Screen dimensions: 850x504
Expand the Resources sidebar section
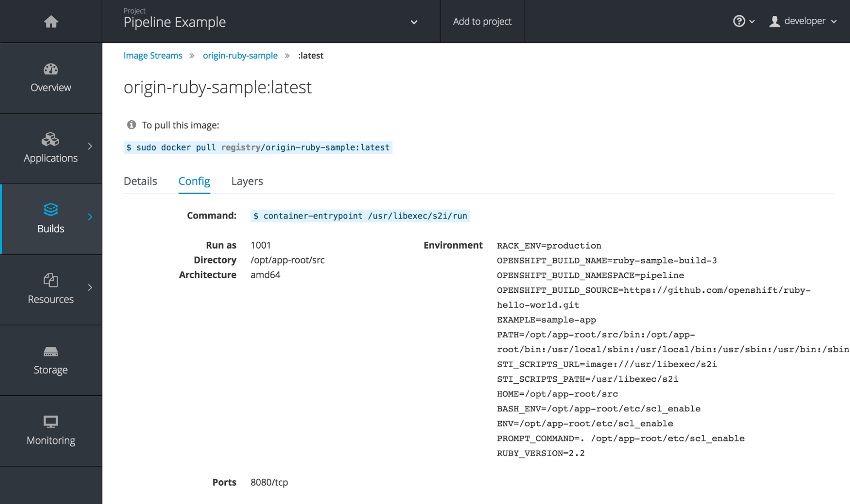pyautogui.click(x=51, y=288)
